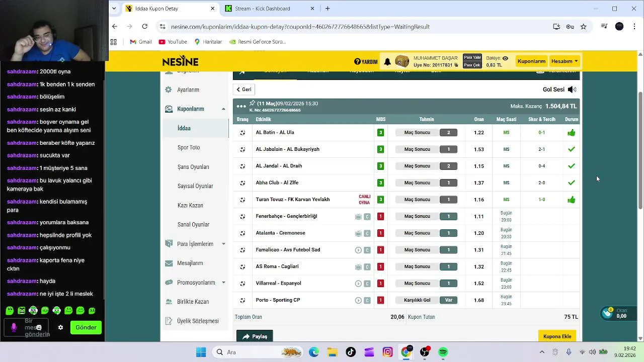Image resolution: width=644 pixels, height=362 pixels.
Task: Click the C icon on Porto row
Action: (x=367, y=300)
